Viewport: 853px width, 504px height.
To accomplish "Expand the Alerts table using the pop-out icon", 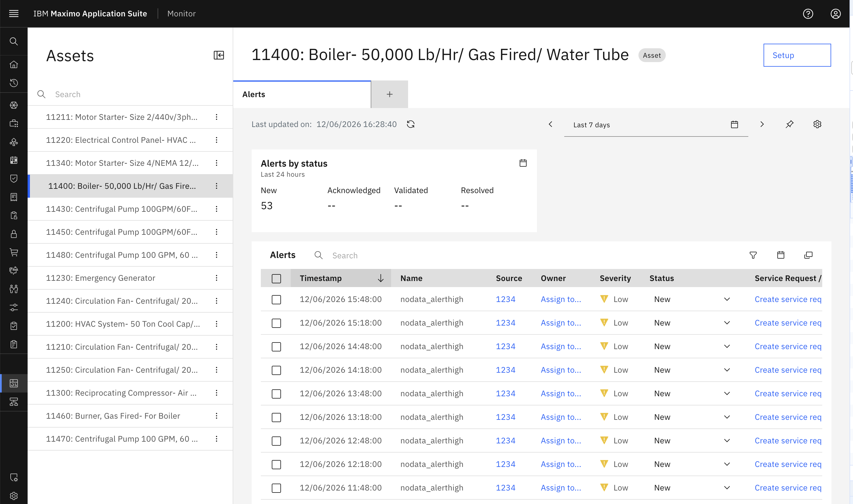I will [808, 255].
